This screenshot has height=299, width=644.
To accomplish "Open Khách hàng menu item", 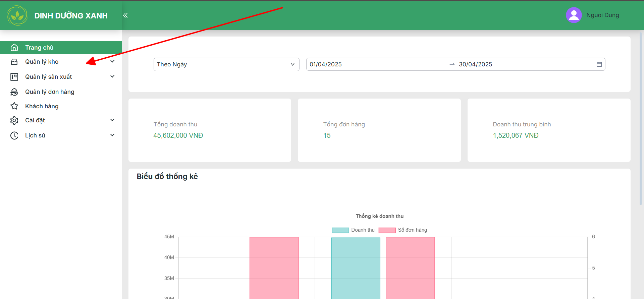I will click(x=61, y=106).
